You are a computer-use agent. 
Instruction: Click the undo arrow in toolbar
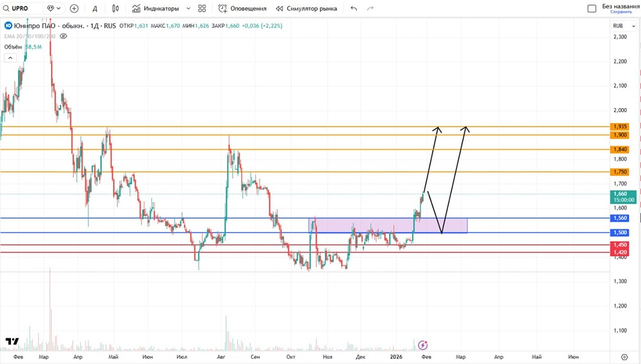coord(353,9)
